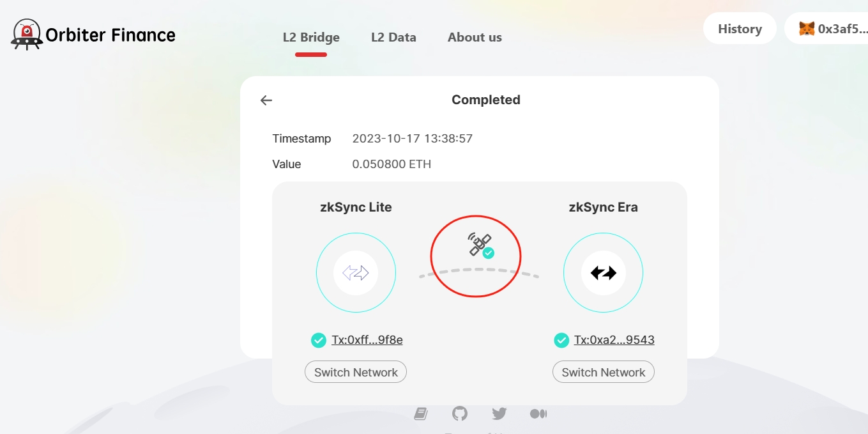Open the Twitter icon in footer
The image size is (868, 434).
(499, 414)
